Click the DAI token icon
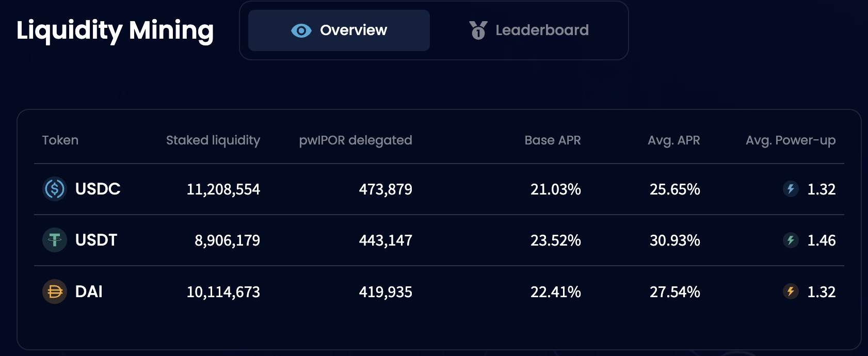 click(x=54, y=292)
